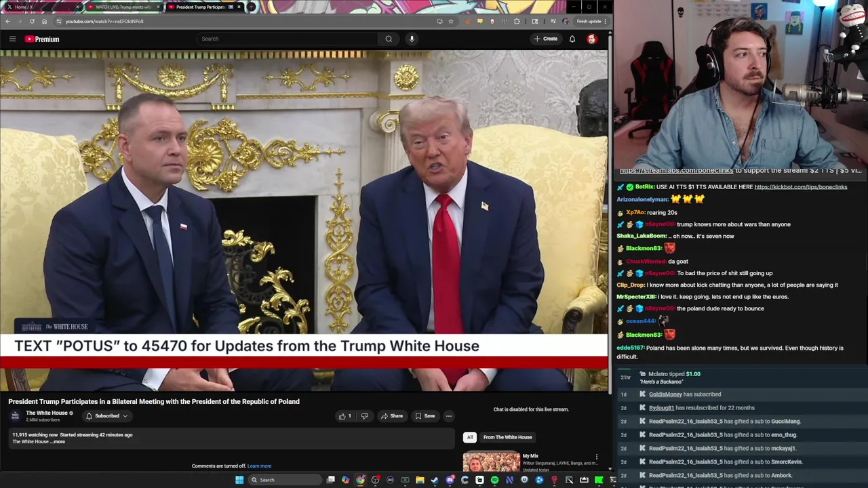The image size is (868, 488).
Task: Open Task View on the taskbar
Action: (330, 480)
